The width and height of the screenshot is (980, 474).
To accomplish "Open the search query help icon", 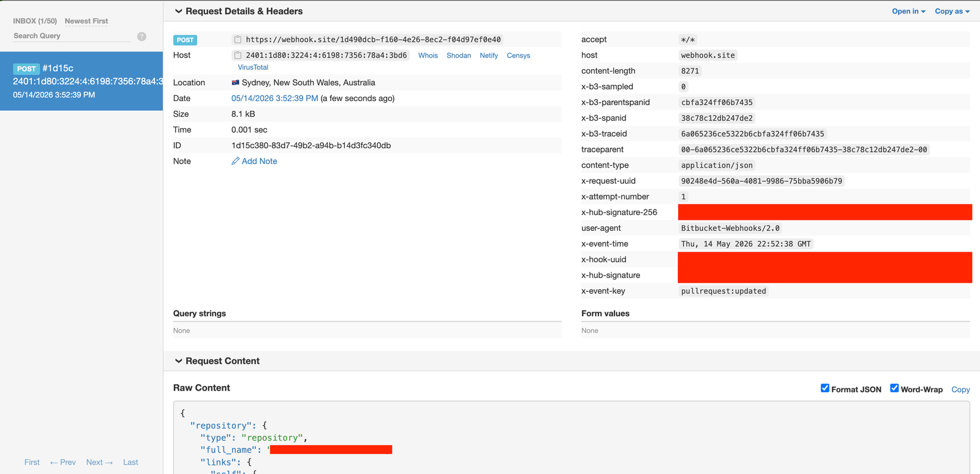I will click(x=141, y=37).
